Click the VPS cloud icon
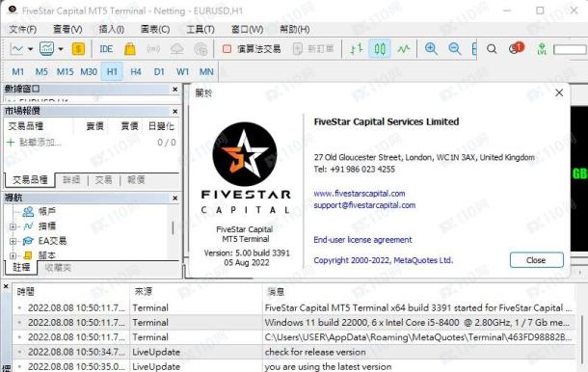The height and width of the screenshot is (372, 588). coord(176,49)
